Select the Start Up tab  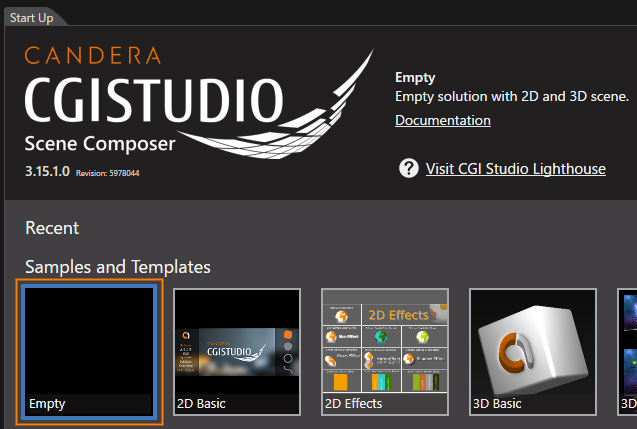[31, 18]
